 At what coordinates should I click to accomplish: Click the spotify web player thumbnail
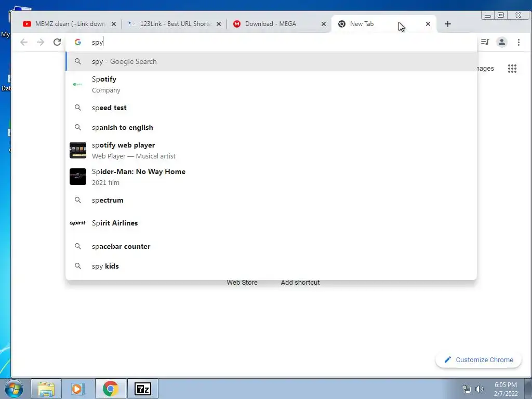(x=78, y=150)
